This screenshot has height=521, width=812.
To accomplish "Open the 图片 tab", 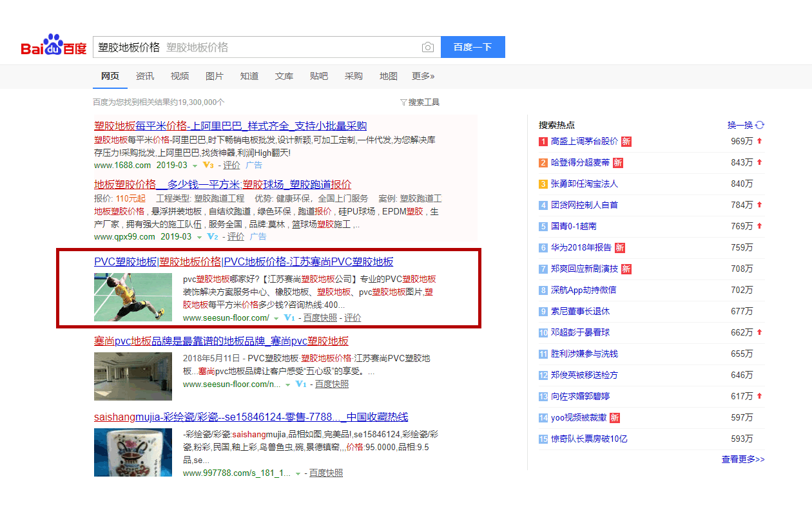I will [x=215, y=76].
